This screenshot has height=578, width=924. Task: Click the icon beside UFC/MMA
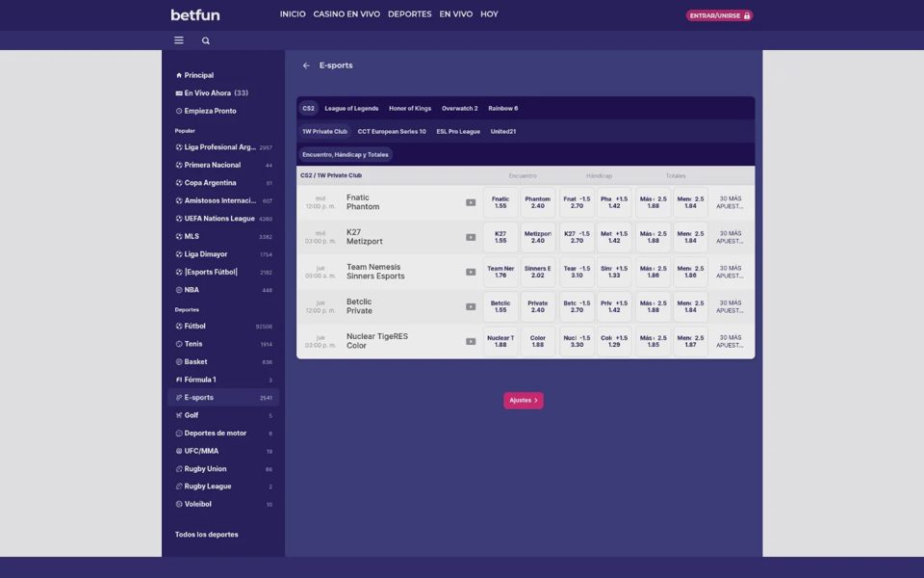pyautogui.click(x=179, y=451)
